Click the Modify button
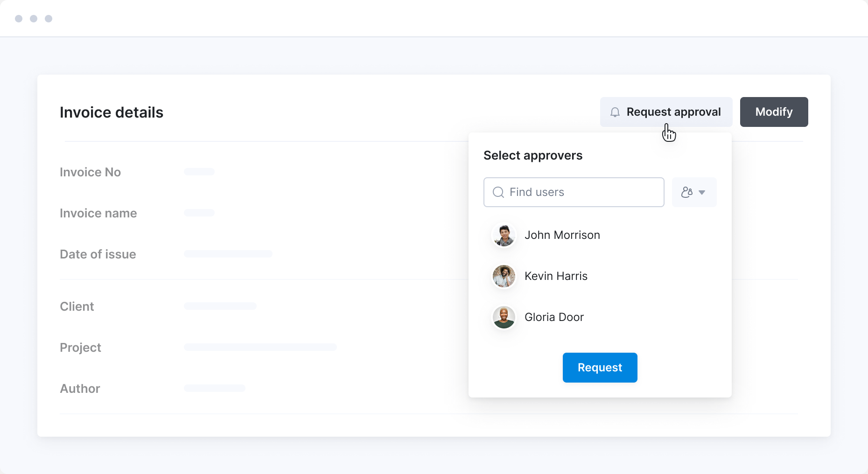 coord(774,112)
